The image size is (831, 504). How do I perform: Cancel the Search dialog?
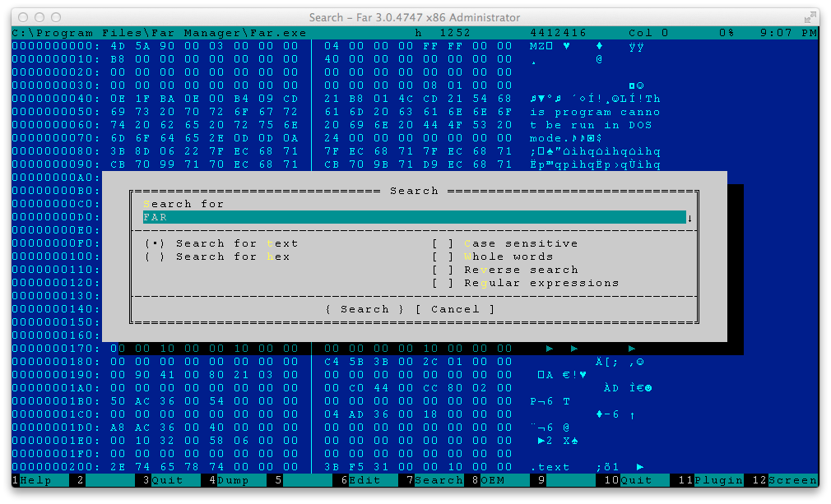click(455, 309)
